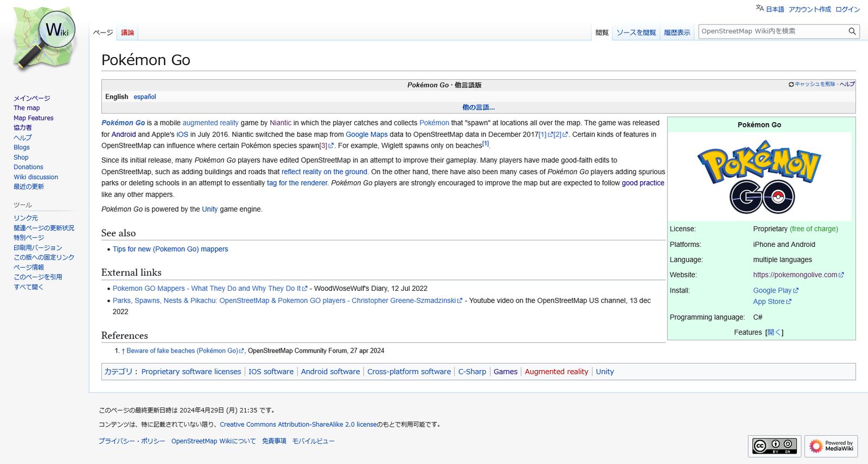Click the Niantic link in the intro
This screenshot has height=464, width=868.
click(x=280, y=123)
